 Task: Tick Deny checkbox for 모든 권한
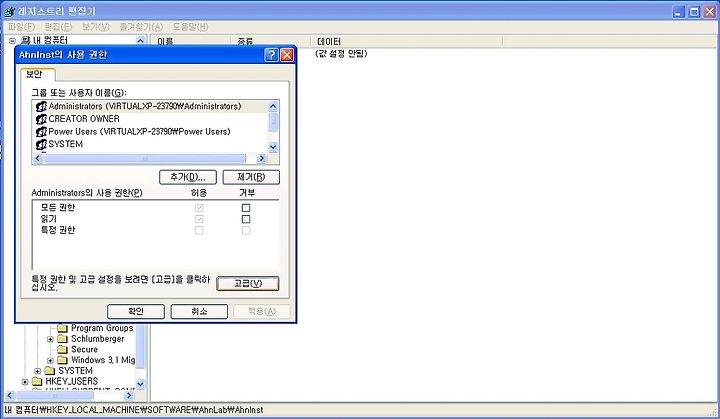246,208
